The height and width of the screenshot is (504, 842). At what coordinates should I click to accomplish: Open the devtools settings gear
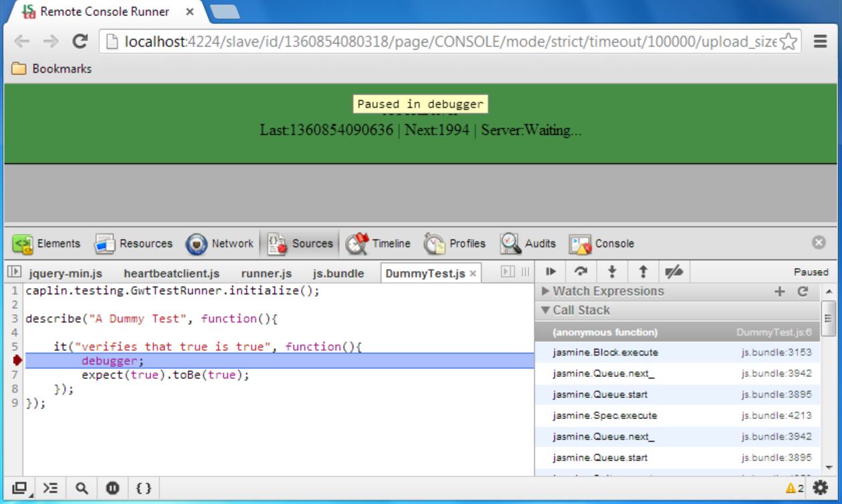820,489
